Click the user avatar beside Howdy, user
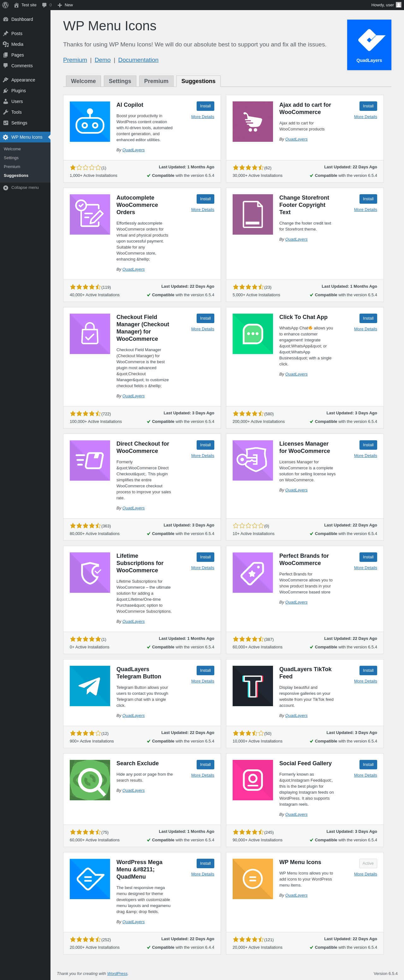This screenshot has width=404, height=980. click(398, 5)
